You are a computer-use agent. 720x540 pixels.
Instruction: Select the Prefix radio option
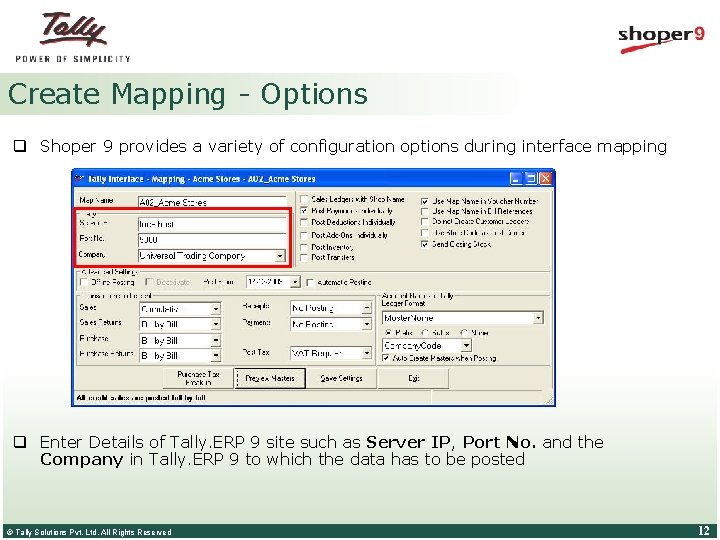[388, 332]
